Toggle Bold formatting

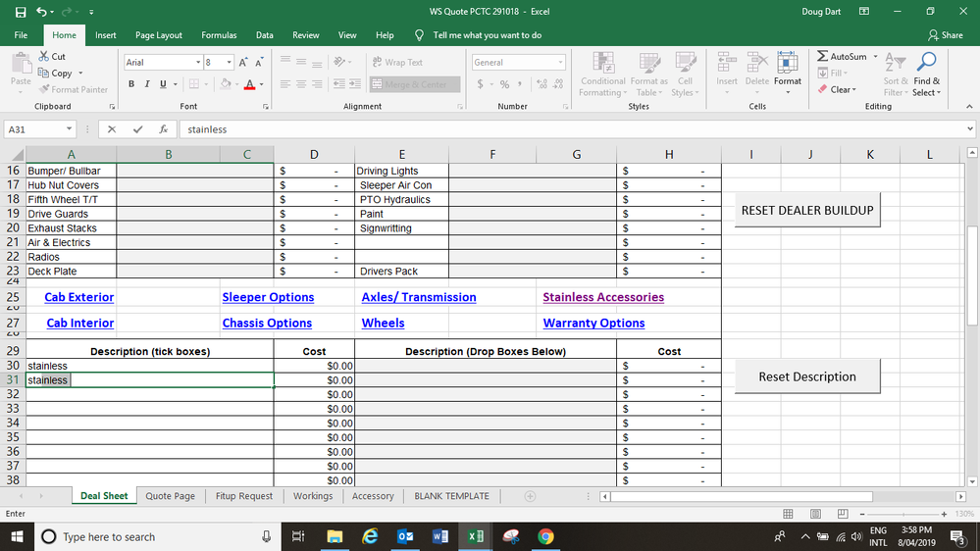click(x=131, y=83)
